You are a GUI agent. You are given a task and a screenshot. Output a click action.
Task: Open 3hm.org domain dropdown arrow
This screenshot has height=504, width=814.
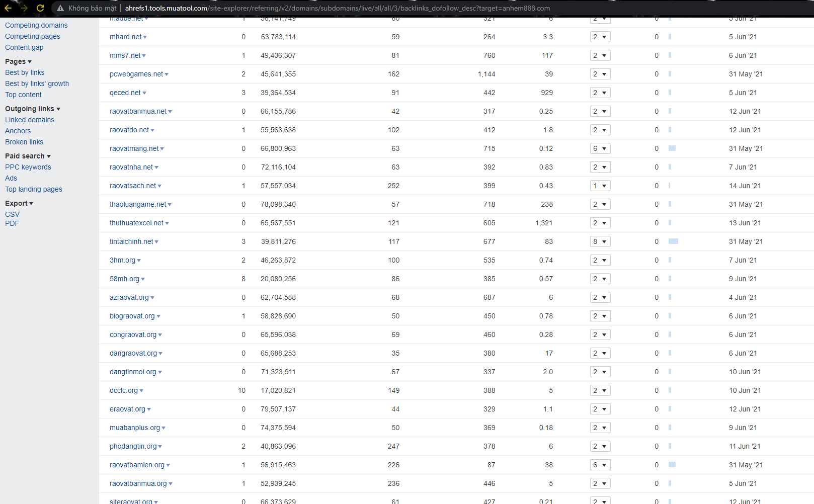[139, 261]
